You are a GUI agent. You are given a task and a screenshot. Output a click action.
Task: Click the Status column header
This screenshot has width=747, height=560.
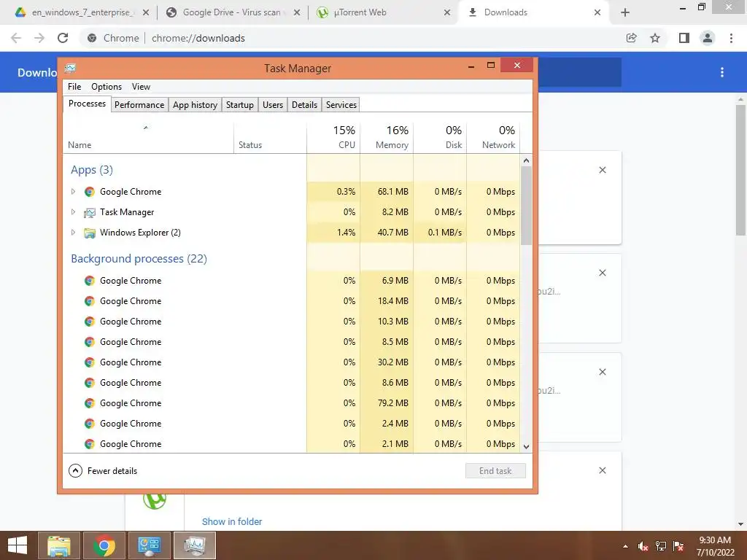click(x=270, y=138)
